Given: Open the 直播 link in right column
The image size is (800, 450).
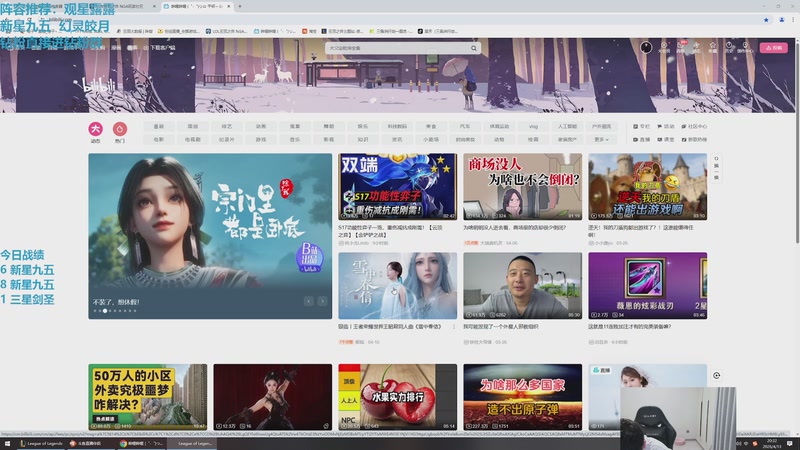Looking at the screenshot, I should [641, 139].
